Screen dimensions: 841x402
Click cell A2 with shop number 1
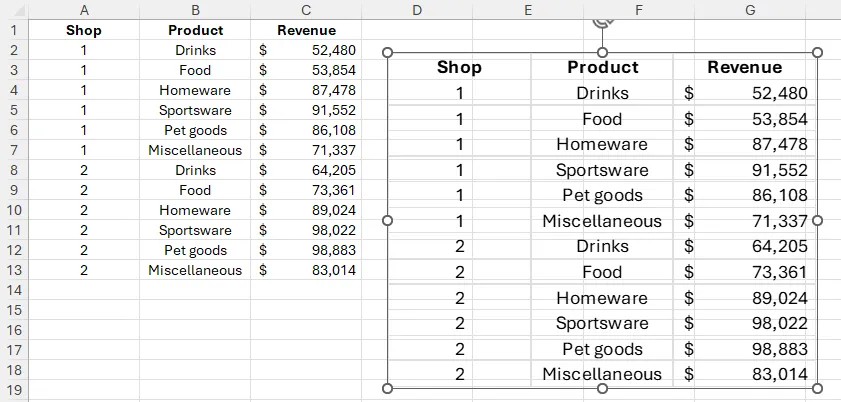(84, 50)
